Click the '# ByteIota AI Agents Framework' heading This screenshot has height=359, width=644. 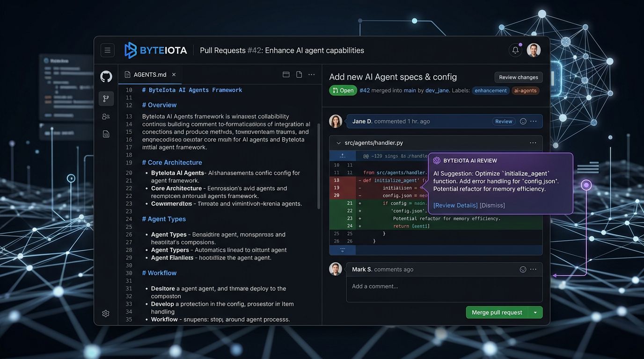(192, 90)
